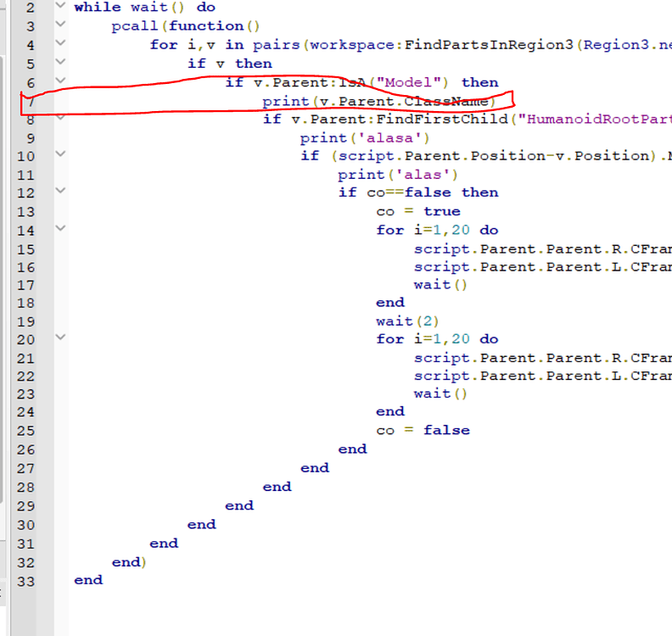Collapse the for-pairs loop fold at line 4
The image size is (672, 636).
coord(61,43)
